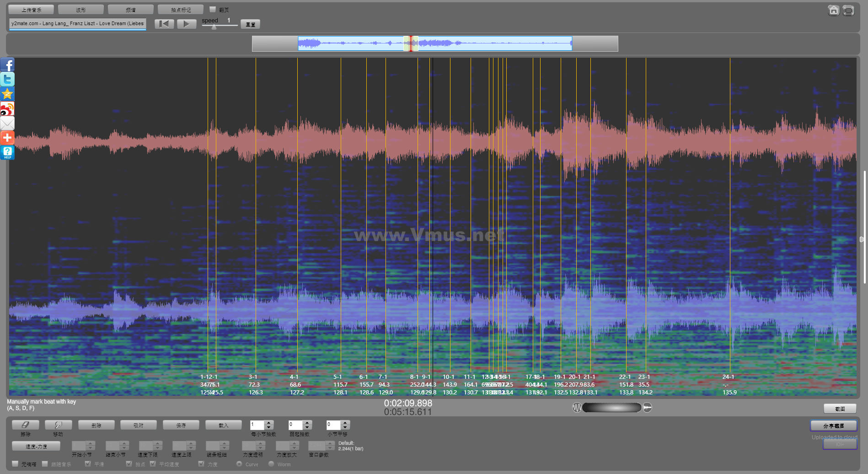Toggle the 平滑 smooth checkbox
Image resolution: width=868 pixels, height=474 pixels.
tap(88, 464)
